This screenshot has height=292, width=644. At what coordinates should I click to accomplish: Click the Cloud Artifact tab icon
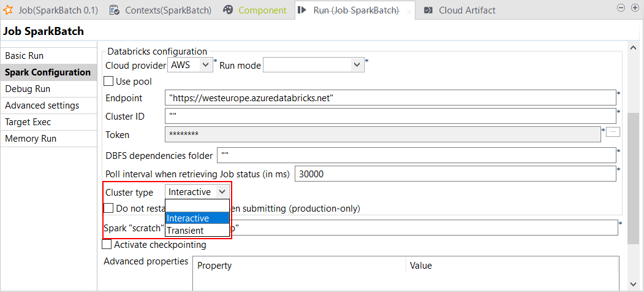(428, 10)
